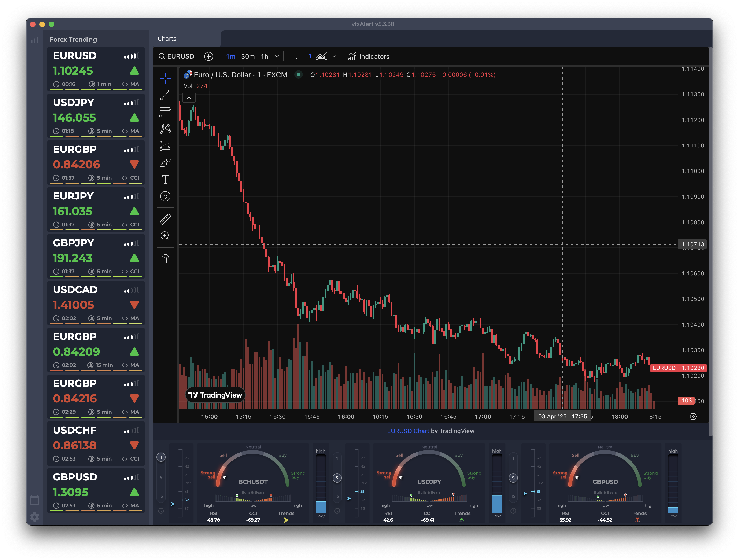Select 1 minute on USDJPY timeframe selector
739x560 pixels.
337,459
